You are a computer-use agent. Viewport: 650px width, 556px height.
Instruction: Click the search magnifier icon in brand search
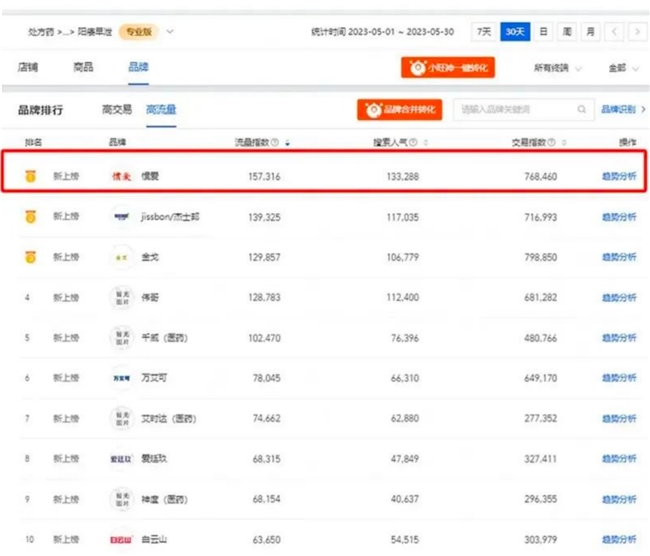(582, 109)
